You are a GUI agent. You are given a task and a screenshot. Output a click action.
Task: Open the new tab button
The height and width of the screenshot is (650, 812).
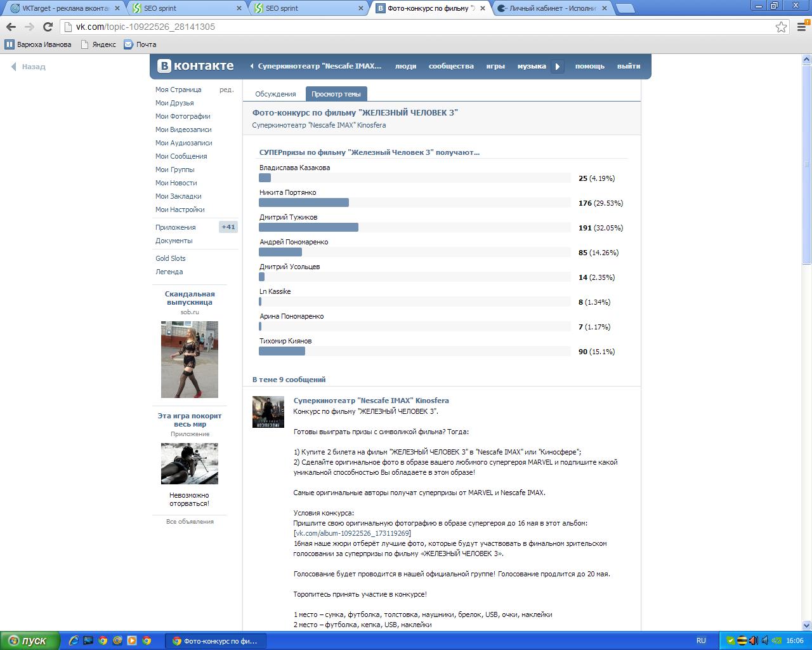point(625,8)
